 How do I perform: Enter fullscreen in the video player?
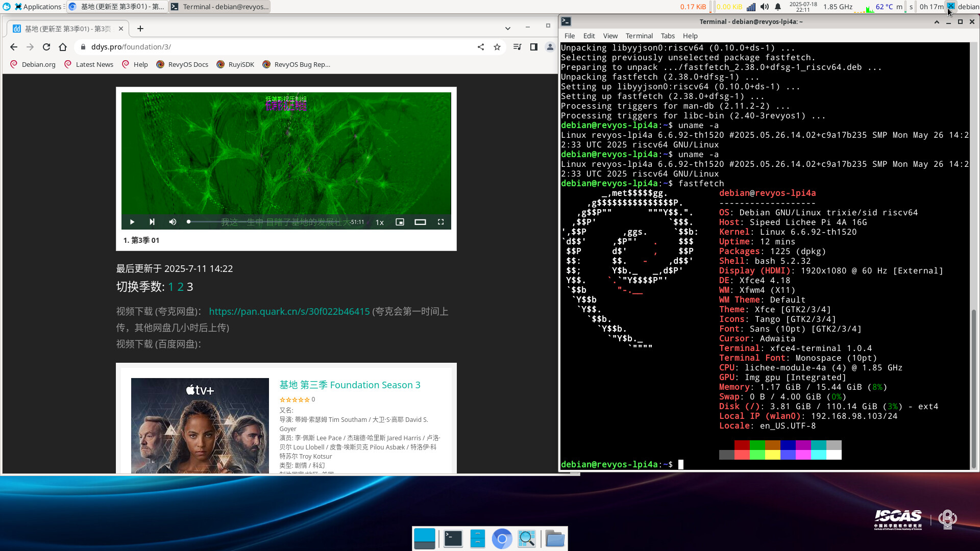click(441, 222)
